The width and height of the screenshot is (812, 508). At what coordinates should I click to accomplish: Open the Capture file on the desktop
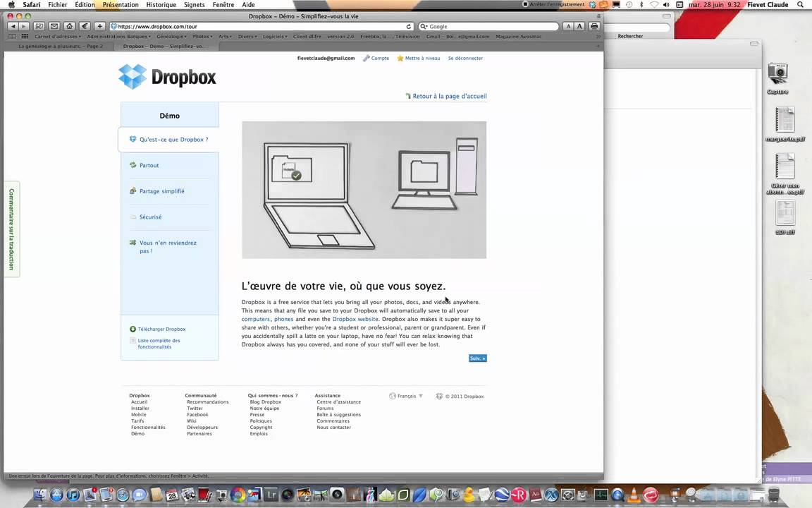777,78
